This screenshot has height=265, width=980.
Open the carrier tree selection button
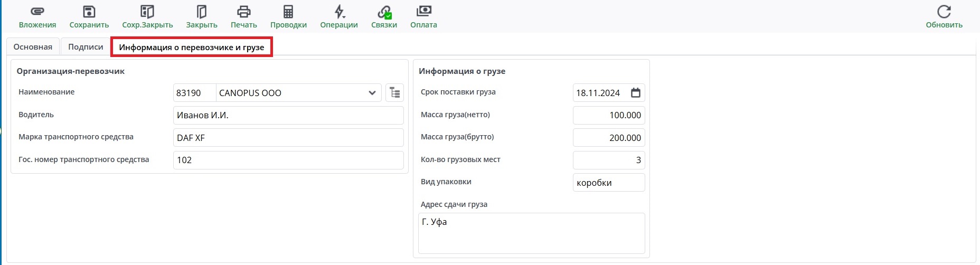[x=394, y=93]
